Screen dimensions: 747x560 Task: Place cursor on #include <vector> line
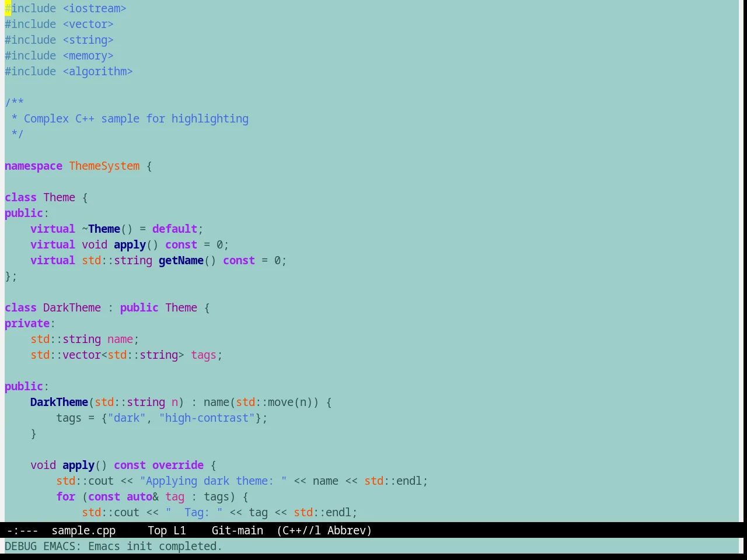[59, 24]
